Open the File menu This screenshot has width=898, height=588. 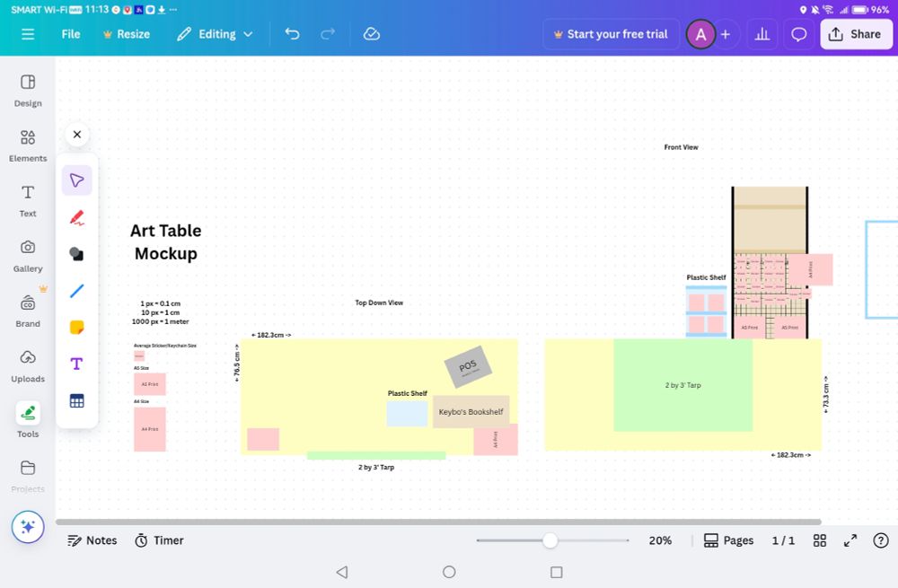pos(71,34)
